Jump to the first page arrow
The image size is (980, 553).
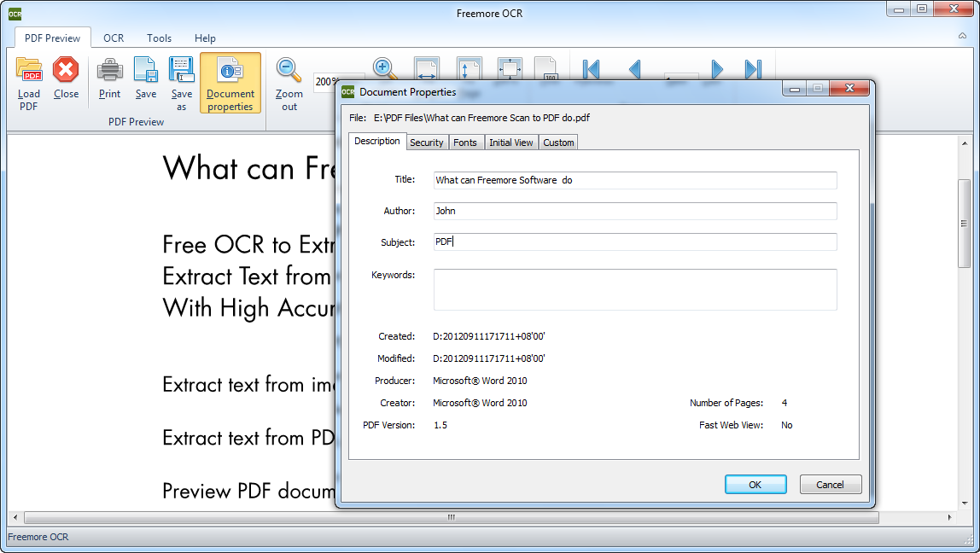point(591,69)
